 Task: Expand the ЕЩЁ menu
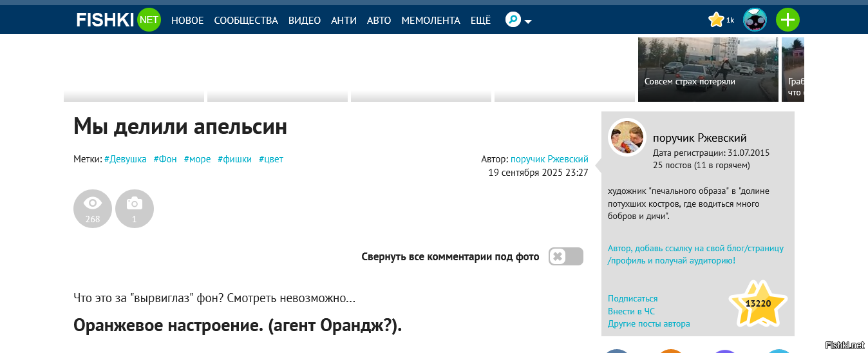480,21
